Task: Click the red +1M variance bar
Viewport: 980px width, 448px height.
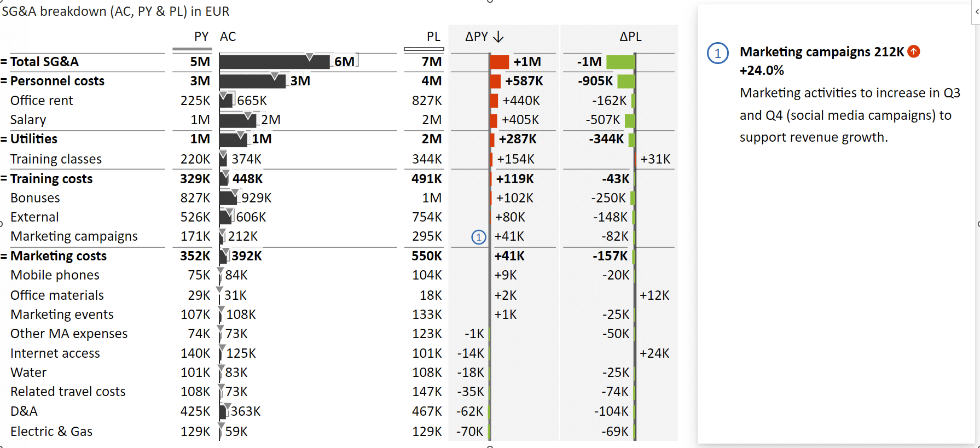Action: [499, 62]
